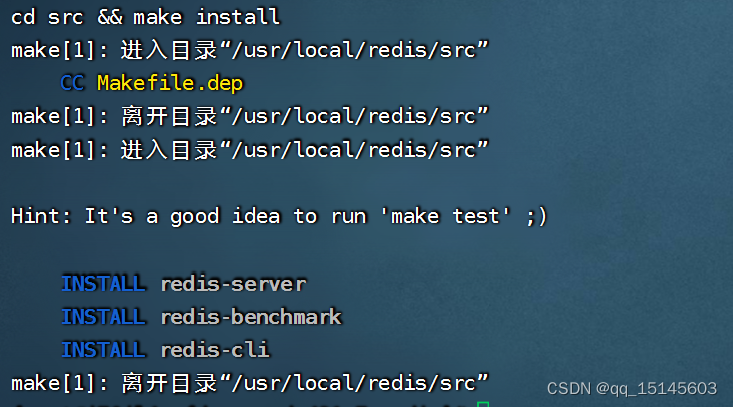Screen dimensions: 733x407
Task: Click the 'redis-benchmark' text
Action: click(x=252, y=317)
